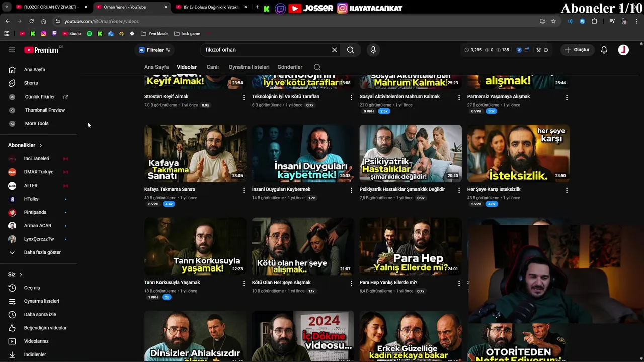Open browser home page

coord(43,21)
